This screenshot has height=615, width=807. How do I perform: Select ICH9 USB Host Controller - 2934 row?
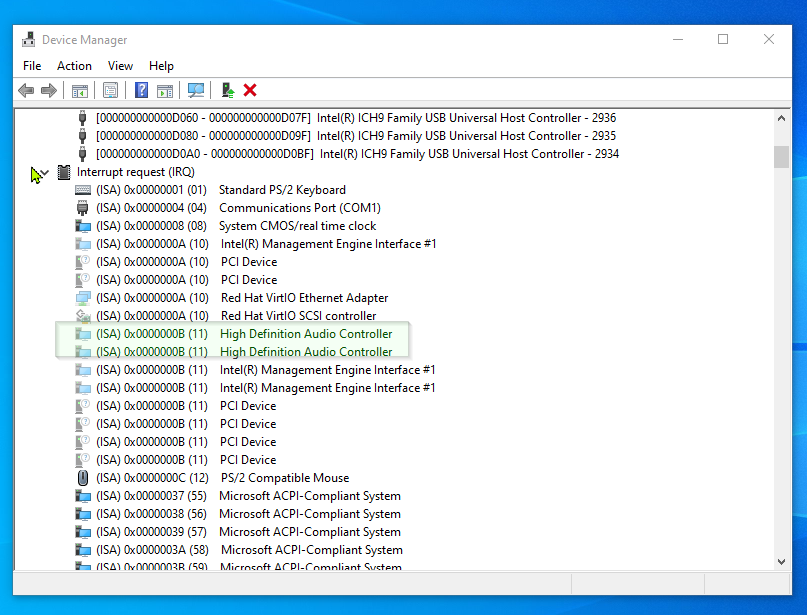pyautogui.click(x=357, y=154)
